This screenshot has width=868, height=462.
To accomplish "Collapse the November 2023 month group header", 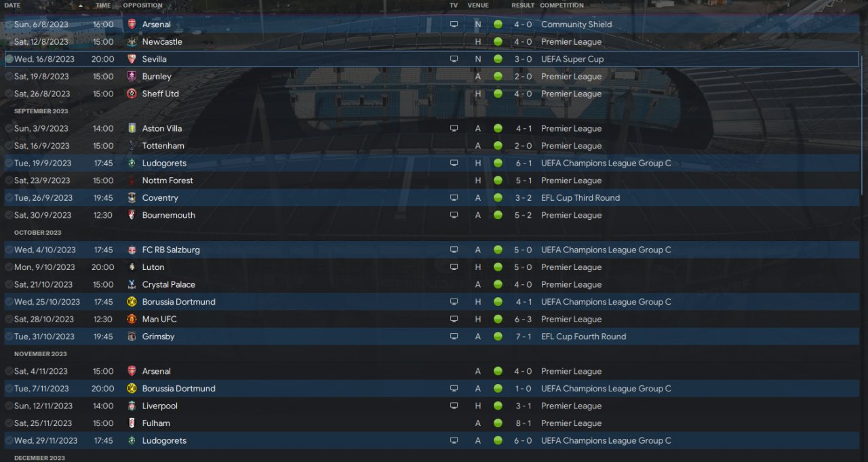I will 41,354.
